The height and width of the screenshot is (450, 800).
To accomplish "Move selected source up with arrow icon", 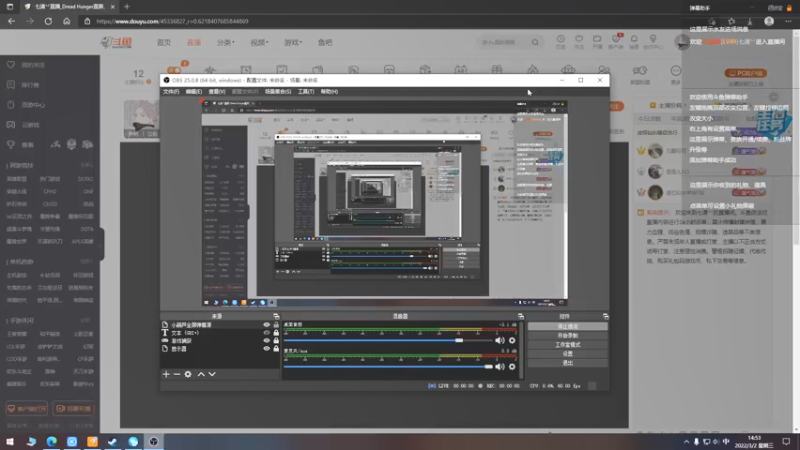I will (x=201, y=374).
